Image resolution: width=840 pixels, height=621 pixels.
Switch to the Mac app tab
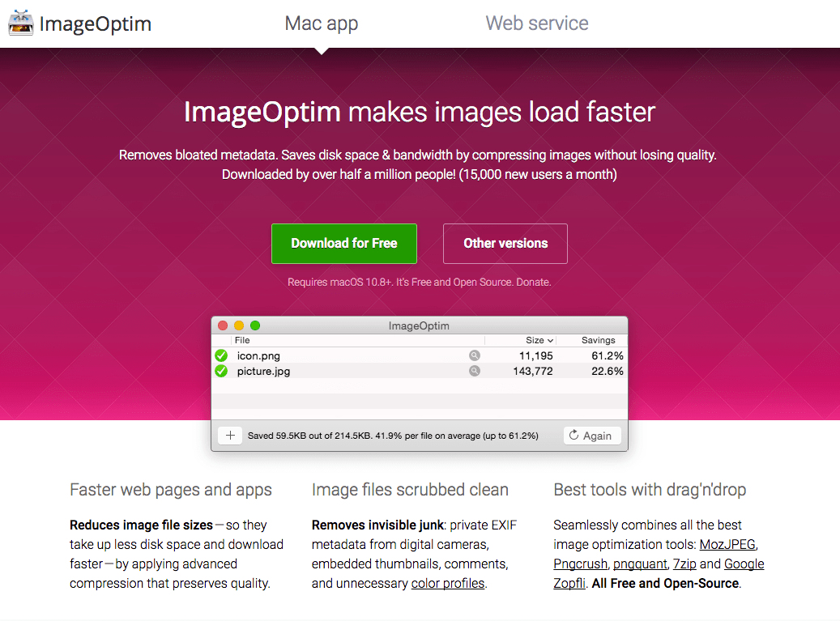point(322,23)
